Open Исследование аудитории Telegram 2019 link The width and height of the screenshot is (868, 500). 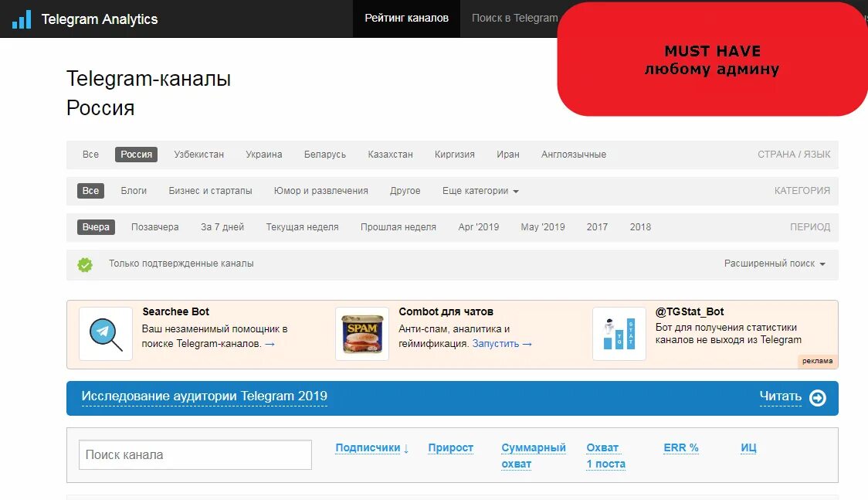[205, 396]
